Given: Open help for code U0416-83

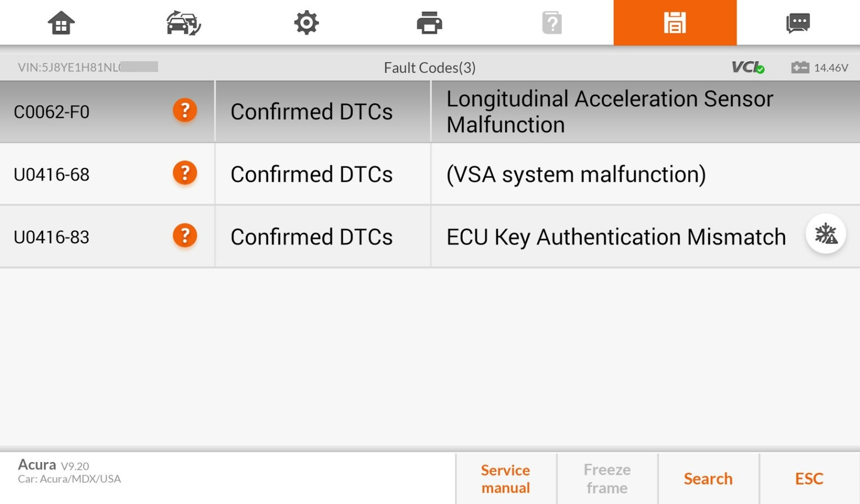Looking at the screenshot, I should 184,236.
